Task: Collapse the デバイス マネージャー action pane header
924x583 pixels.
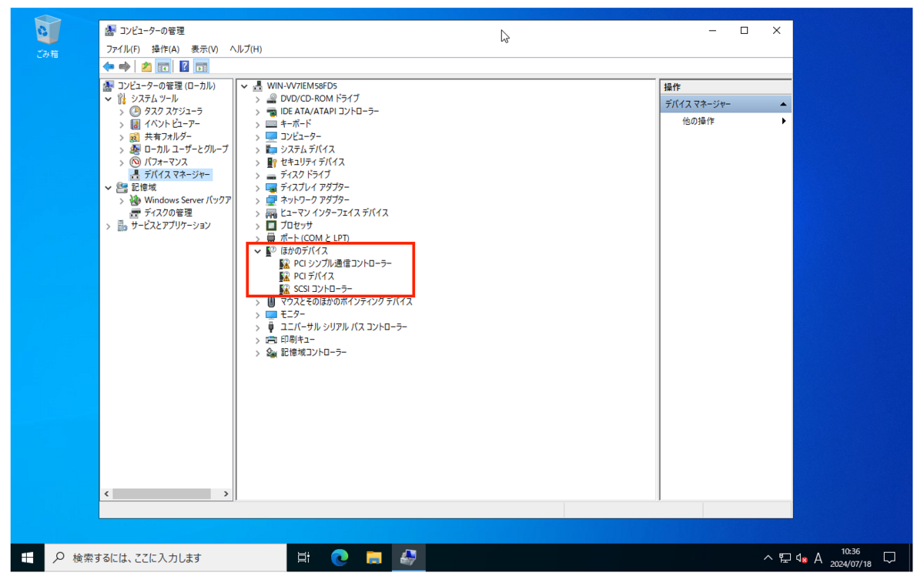Action: point(783,104)
